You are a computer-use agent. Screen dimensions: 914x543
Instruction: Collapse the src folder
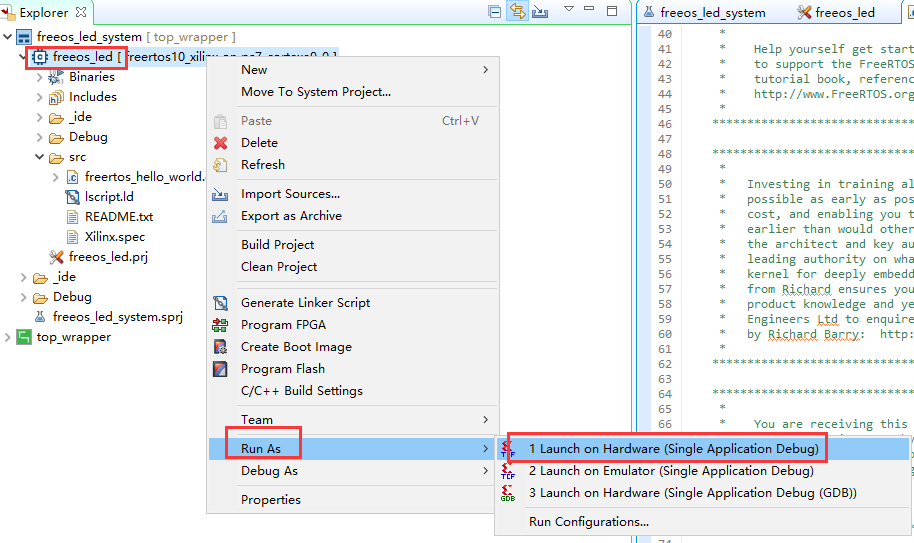coord(39,157)
